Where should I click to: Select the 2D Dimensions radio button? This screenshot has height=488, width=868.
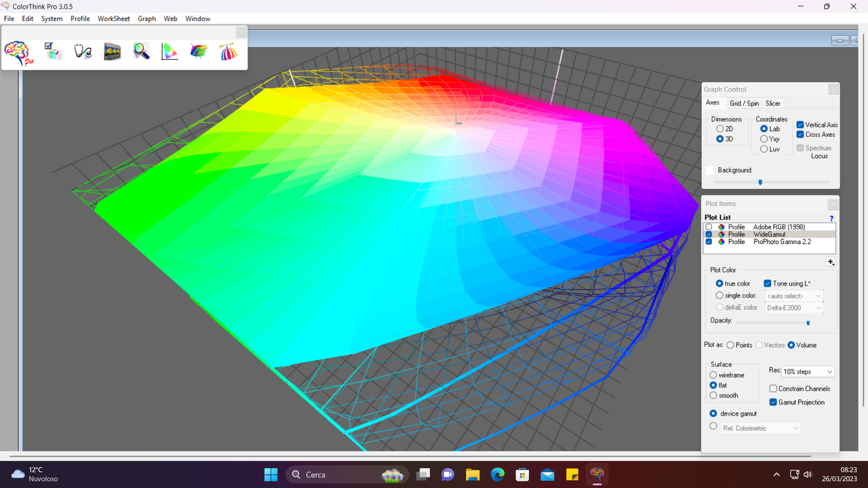coord(719,128)
